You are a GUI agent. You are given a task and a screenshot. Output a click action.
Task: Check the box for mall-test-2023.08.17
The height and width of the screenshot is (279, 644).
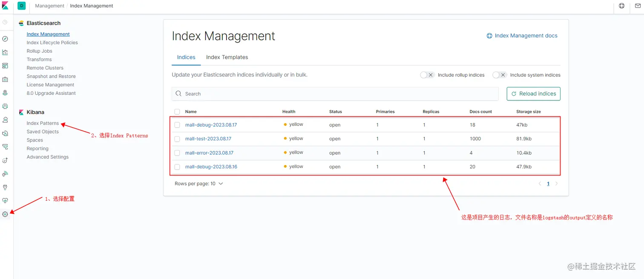click(177, 139)
